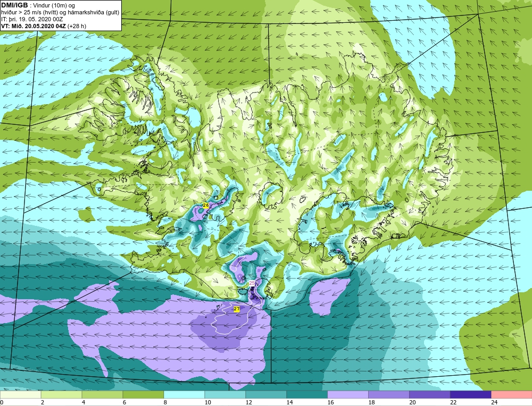Click legend scale number 0
Screen dimensions: 532x406
pos(2,402)
